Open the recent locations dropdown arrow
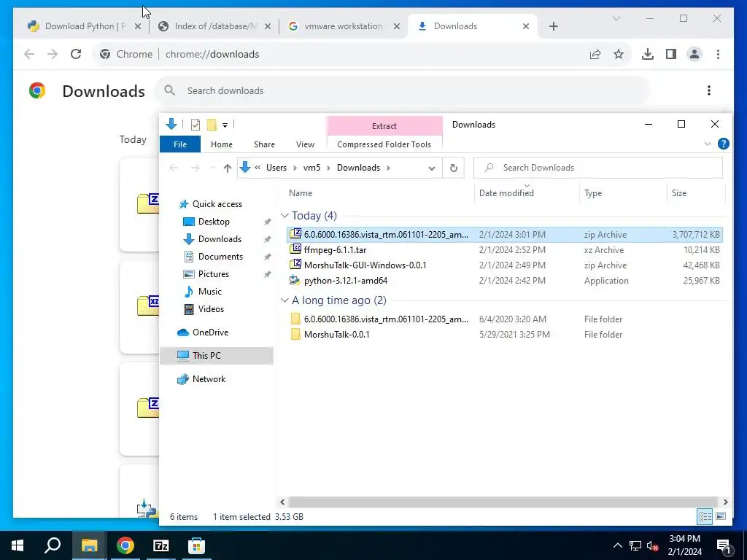The image size is (747, 560). click(212, 168)
